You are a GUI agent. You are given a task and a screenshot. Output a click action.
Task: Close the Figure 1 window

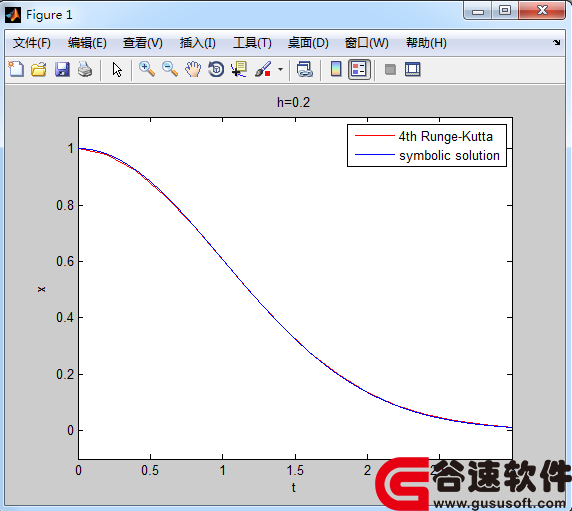[x=542, y=10]
